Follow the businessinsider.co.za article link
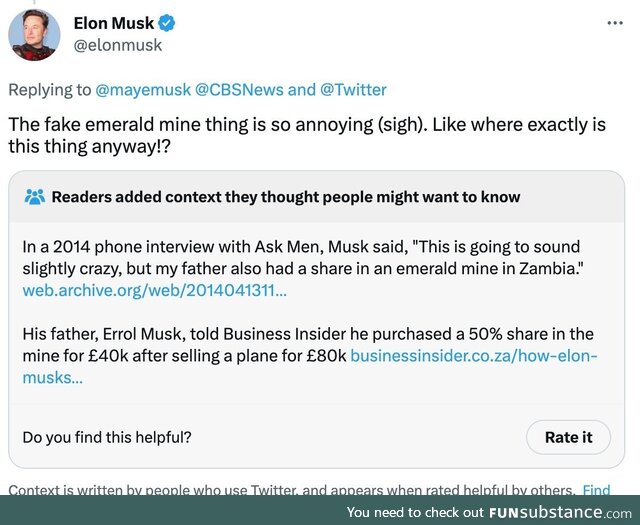The image size is (640, 525). click(x=473, y=357)
